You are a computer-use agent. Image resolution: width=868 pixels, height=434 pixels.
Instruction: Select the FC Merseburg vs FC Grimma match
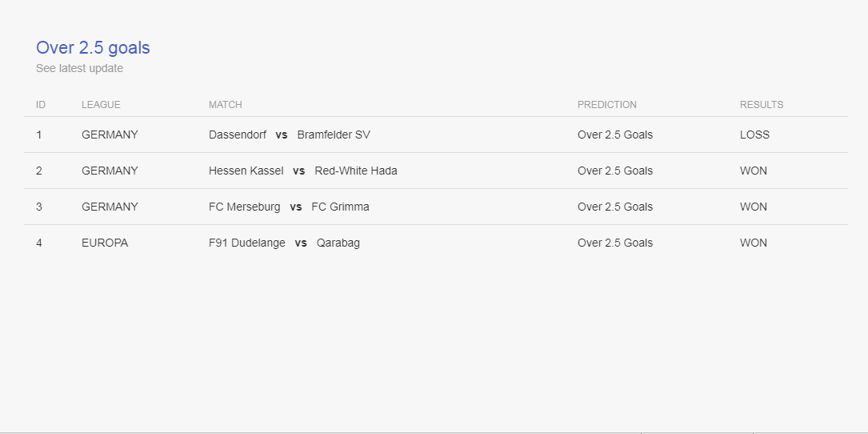point(289,207)
